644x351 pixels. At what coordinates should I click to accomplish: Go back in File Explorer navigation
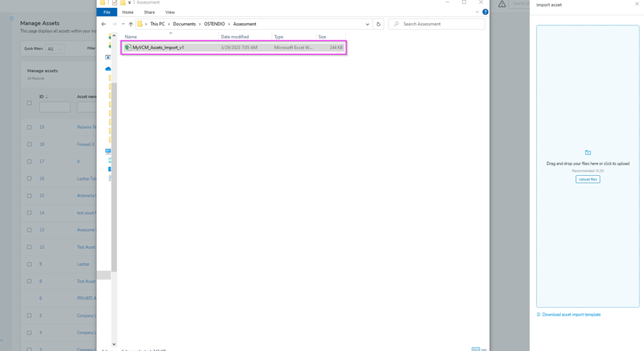(x=104, y=24)
